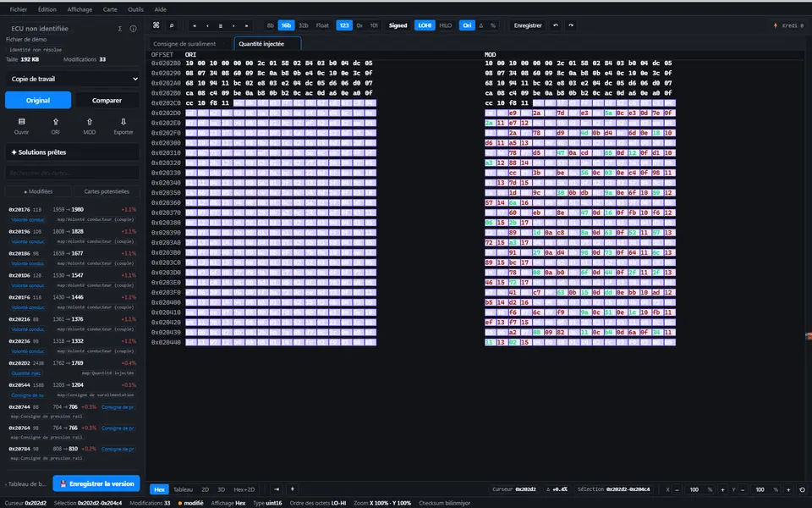
Task: Open Fichier menu
Action: pyautogui.click(x=18, y=9)
